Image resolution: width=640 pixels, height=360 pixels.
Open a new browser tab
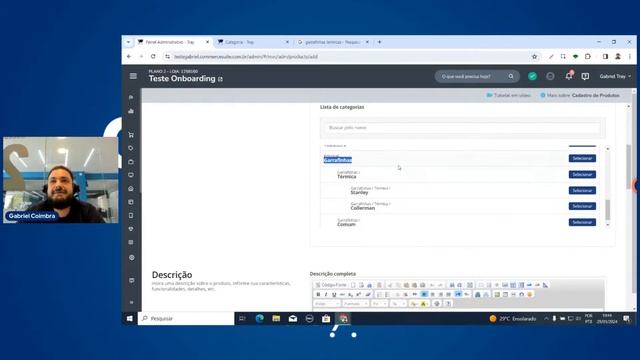click(380, 42)
